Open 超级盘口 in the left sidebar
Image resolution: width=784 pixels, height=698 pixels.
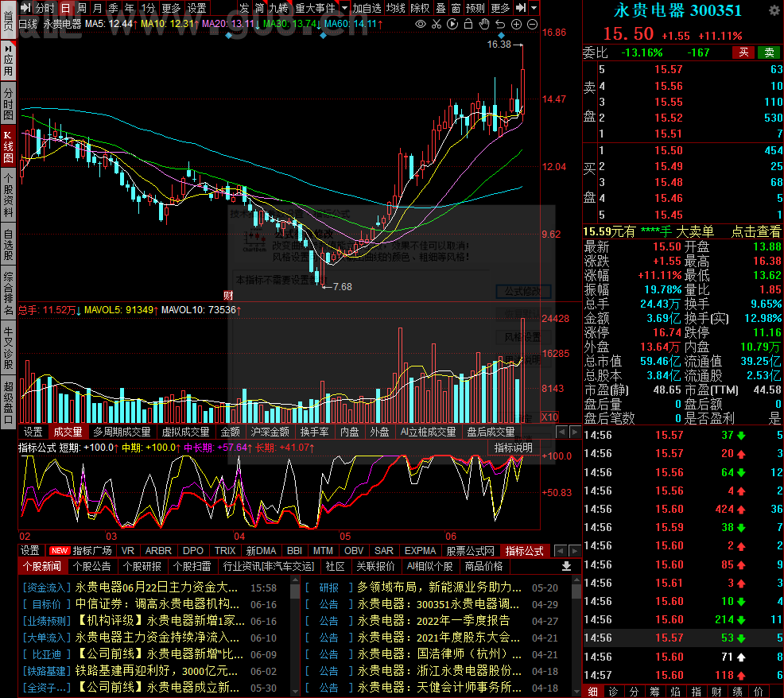tap(8, 403)
